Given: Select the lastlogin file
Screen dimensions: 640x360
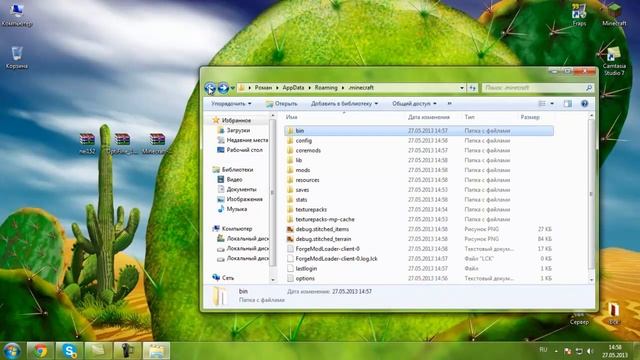Looking at the screenshot, I should coord(419,269).
